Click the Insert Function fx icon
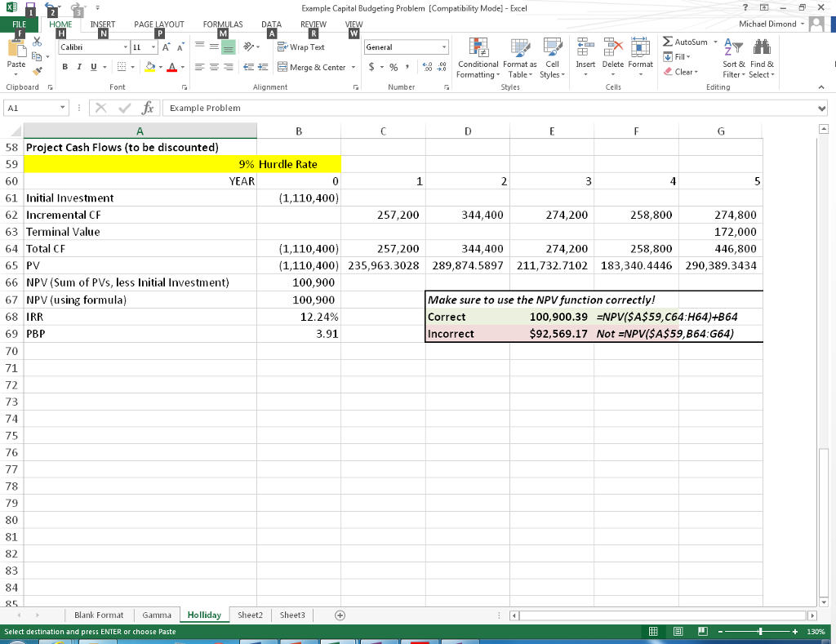 coord(147,108)
